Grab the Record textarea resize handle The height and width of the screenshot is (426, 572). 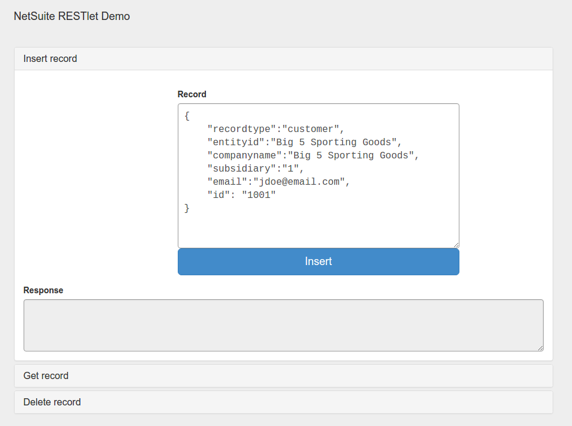456,245
